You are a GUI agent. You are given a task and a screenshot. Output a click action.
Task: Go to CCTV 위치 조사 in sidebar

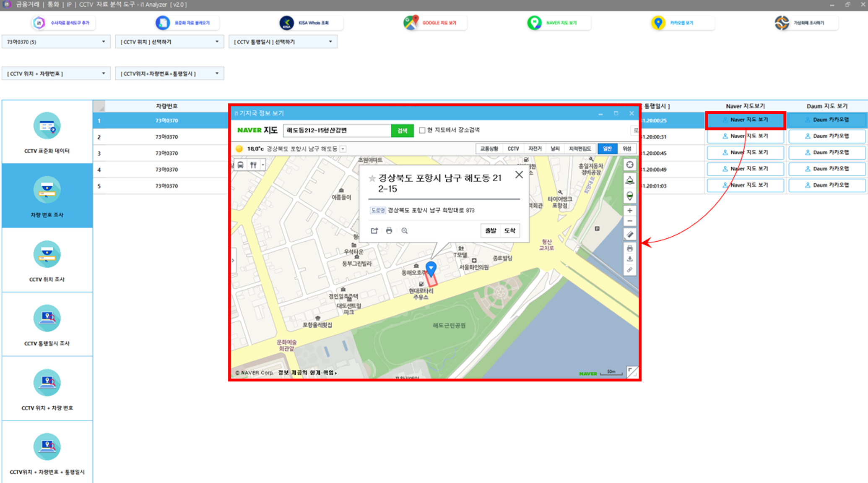tap(47, 260)
